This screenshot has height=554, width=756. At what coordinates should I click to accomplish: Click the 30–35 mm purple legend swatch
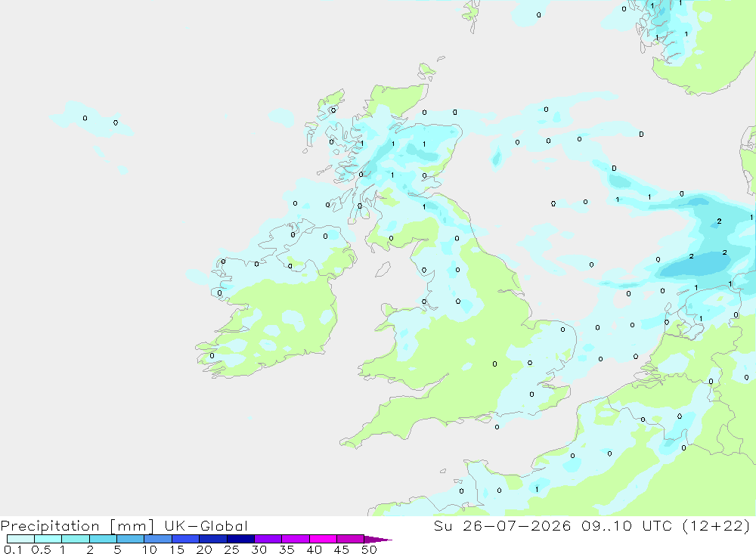pos(268,539)
